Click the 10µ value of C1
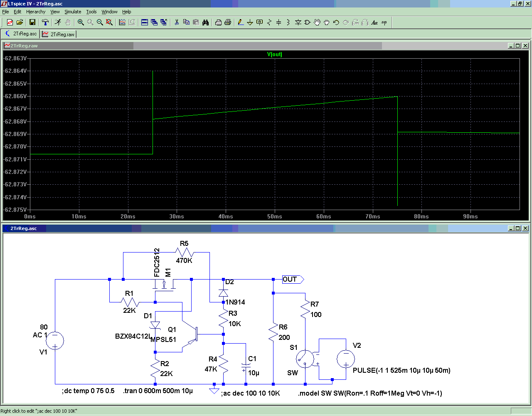Viewport: 532px width, 416px height. coord(254,373)
